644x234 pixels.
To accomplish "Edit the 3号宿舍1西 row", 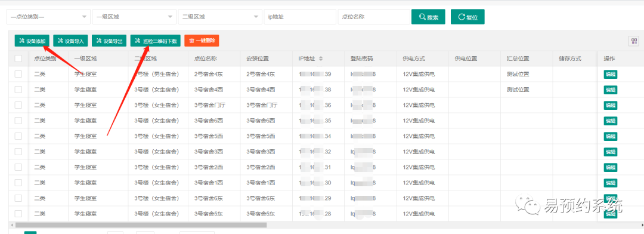I will point(611,183).
